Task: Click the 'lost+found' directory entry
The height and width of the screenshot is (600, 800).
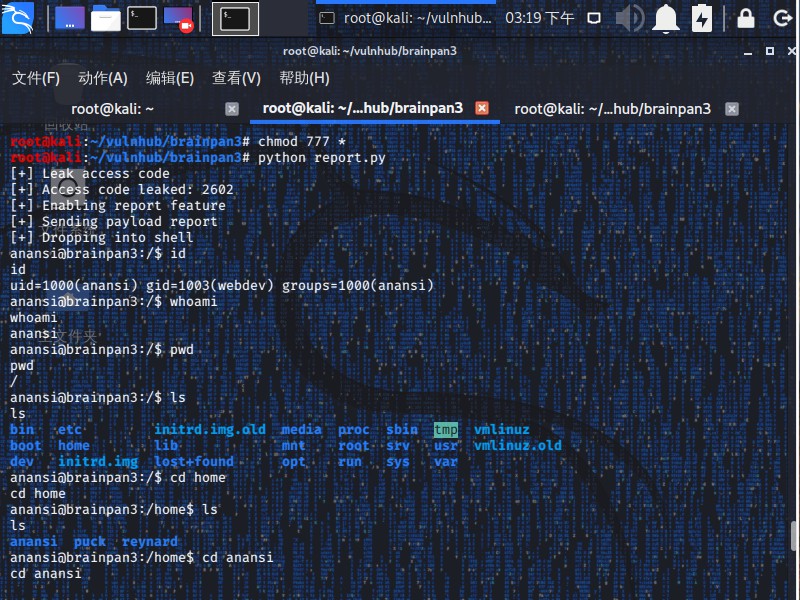Action: [x=194, y=461]
